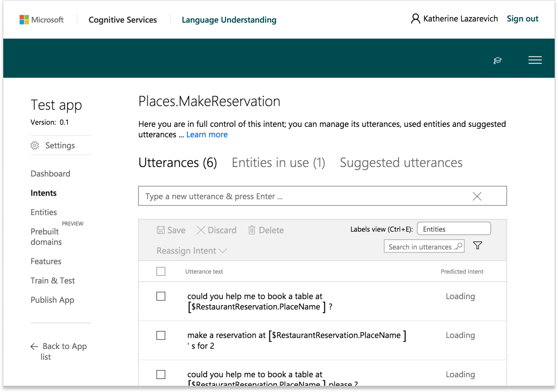
Task: Click the Utterance text column header
Action: click(x=204, y=271)
